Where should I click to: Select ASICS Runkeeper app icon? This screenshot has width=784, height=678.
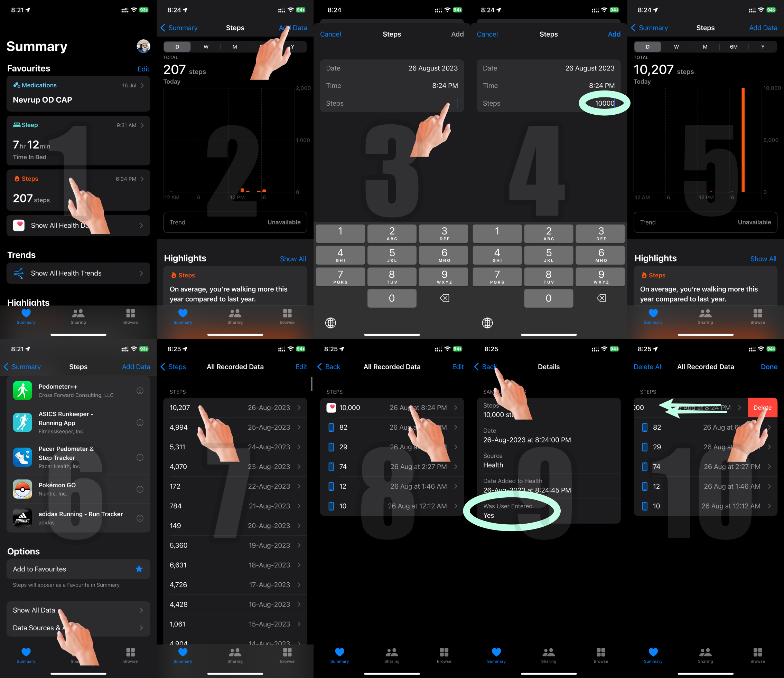[21, 422]
